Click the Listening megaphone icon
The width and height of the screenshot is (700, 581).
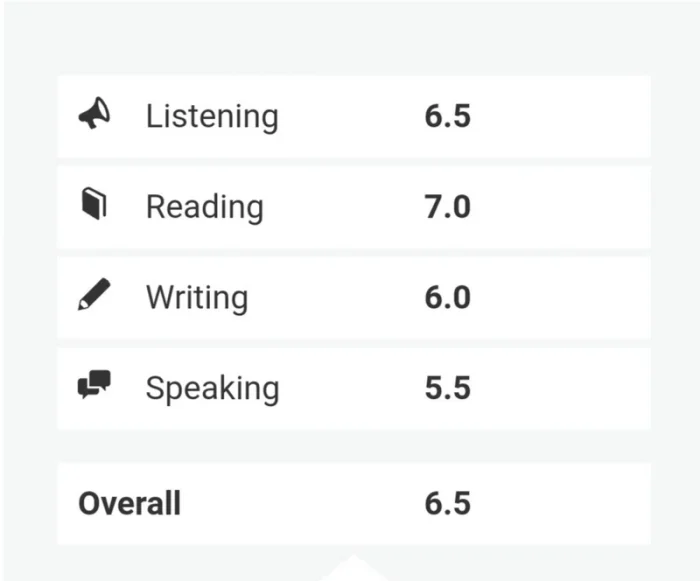pyautogui.click(x=94, y=113)
